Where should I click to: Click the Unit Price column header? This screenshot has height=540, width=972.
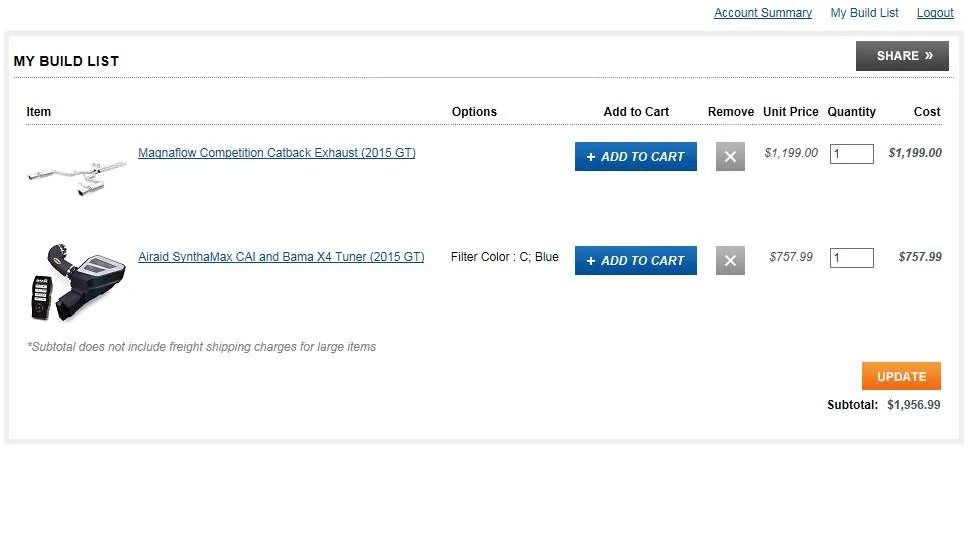pos(790,112)
